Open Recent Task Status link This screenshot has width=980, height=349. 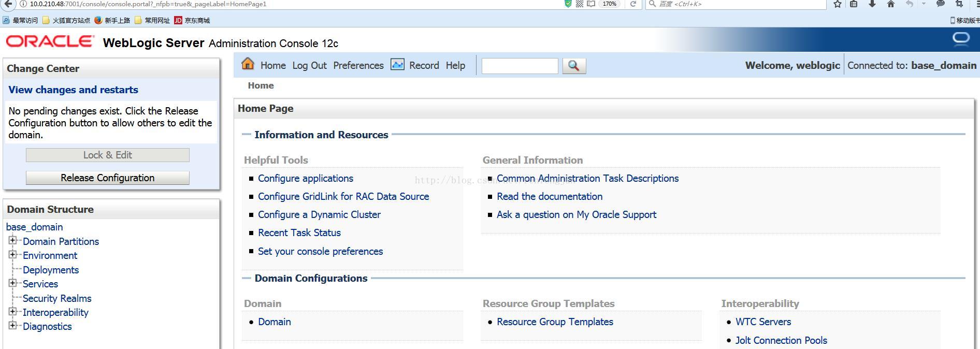click(x=299, y=232)
